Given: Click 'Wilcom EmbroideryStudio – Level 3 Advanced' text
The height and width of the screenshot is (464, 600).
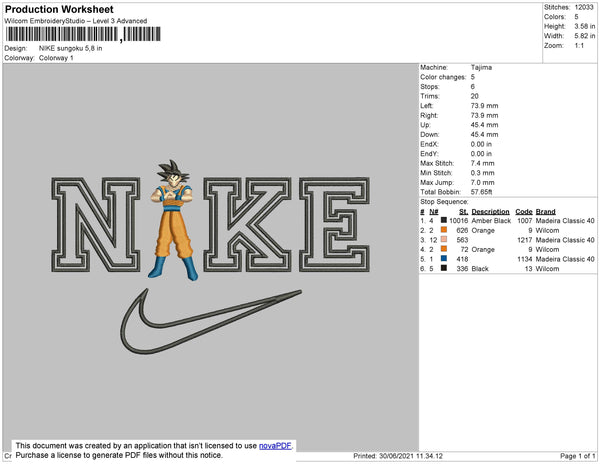Looking at the screenshot, I should coord(75,21).
